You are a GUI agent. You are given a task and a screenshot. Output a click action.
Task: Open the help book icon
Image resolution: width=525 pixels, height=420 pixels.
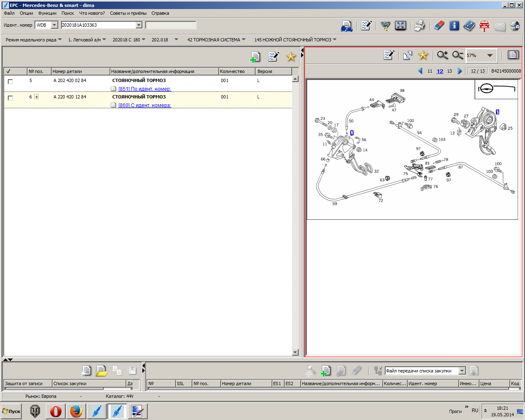pos(469,26)
